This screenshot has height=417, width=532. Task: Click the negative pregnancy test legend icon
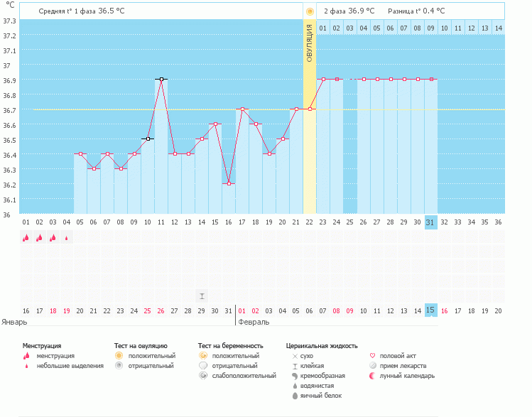tap(203, 366)
